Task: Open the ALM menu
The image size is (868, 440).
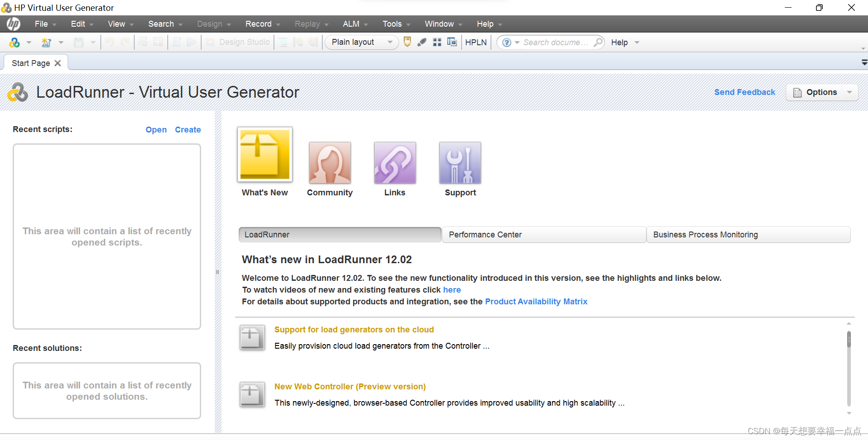Action: (x=355, y=24)
